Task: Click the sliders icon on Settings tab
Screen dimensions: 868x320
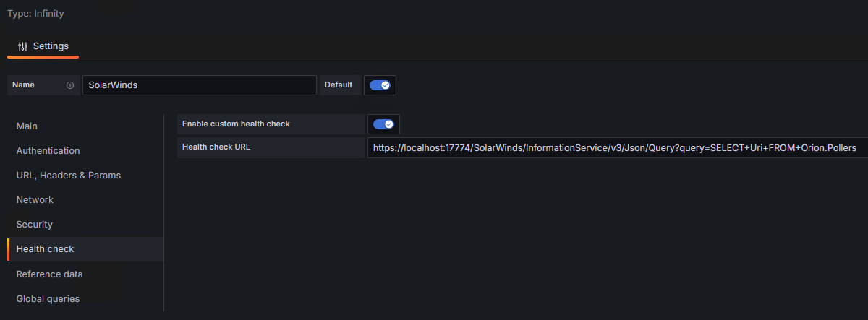Action: [22, 46]
